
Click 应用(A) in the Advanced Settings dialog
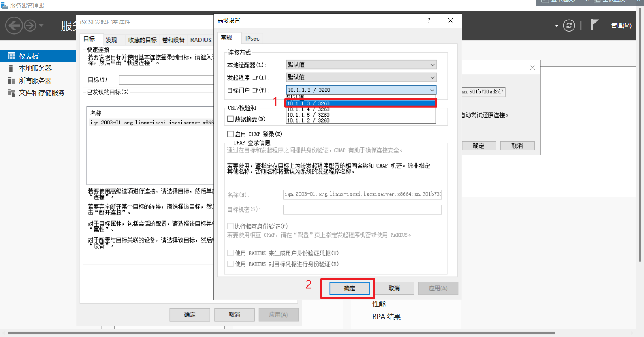(438, 288)
